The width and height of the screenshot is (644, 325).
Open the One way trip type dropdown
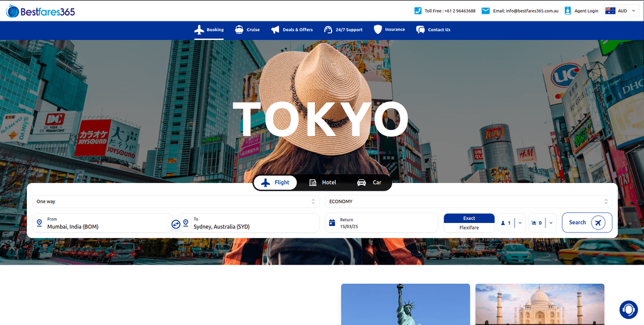(x=175, y=202)
